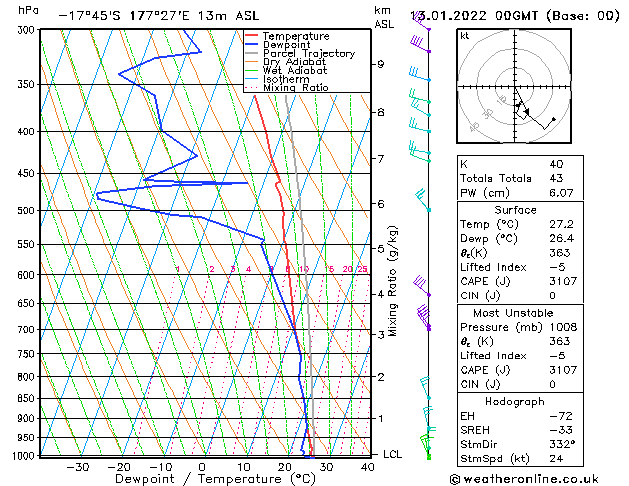Image resolution: width=629 pixels, height=486 pixels.
Task: Click the 1000 hPa pressure axis label
Action: (x=24, y=456)
